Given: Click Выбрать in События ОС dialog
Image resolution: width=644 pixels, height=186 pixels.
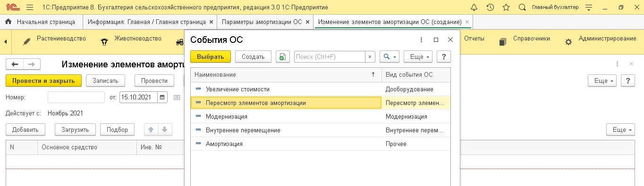Looking at the screenshot, I should pos(211,57).
